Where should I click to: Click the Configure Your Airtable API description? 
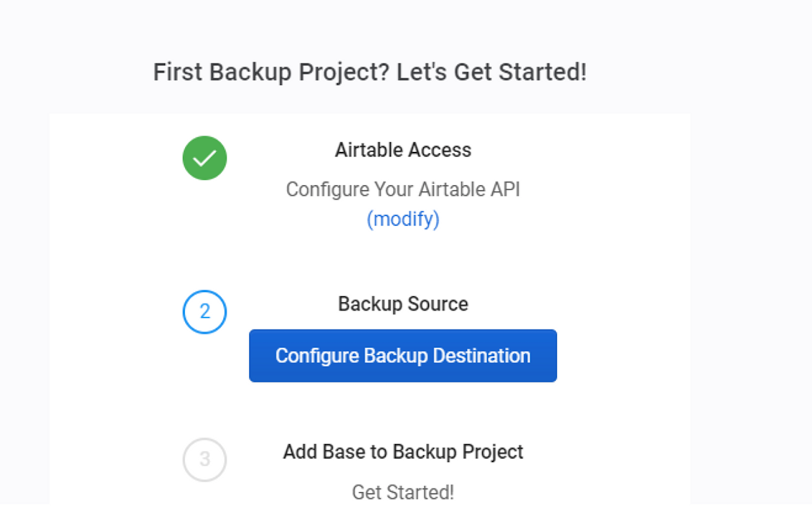coord(403,189)
